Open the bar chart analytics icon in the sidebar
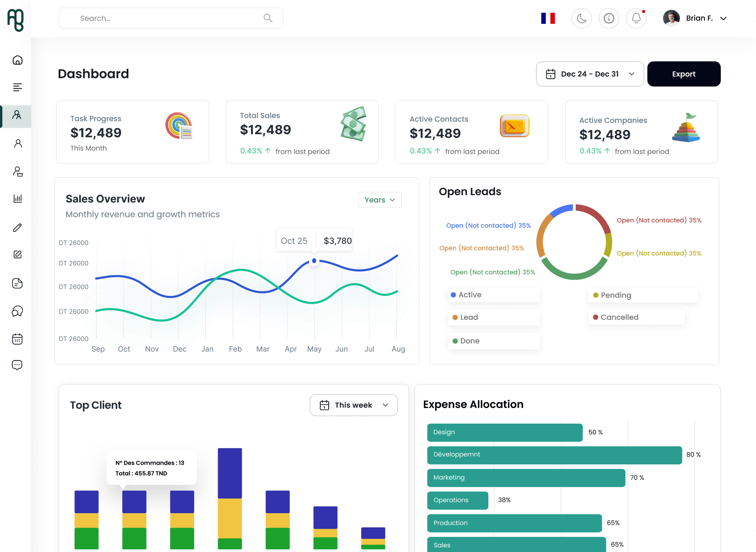 coord(18,198)
